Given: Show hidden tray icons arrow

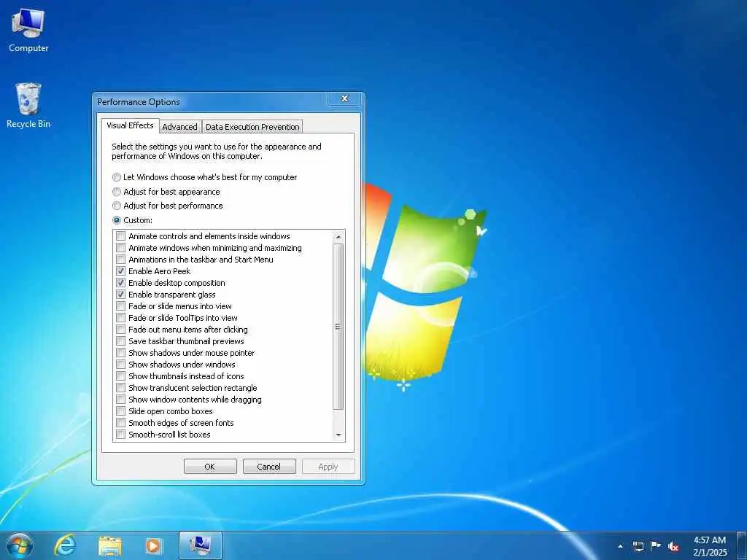Looking at the screenshot, I should pyautogui.click(x=620, y=546).
